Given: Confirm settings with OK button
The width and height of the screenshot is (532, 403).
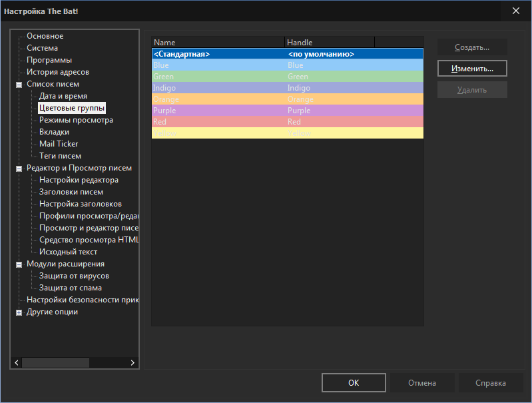Looking at the screenshot, I should coord(354,383).
